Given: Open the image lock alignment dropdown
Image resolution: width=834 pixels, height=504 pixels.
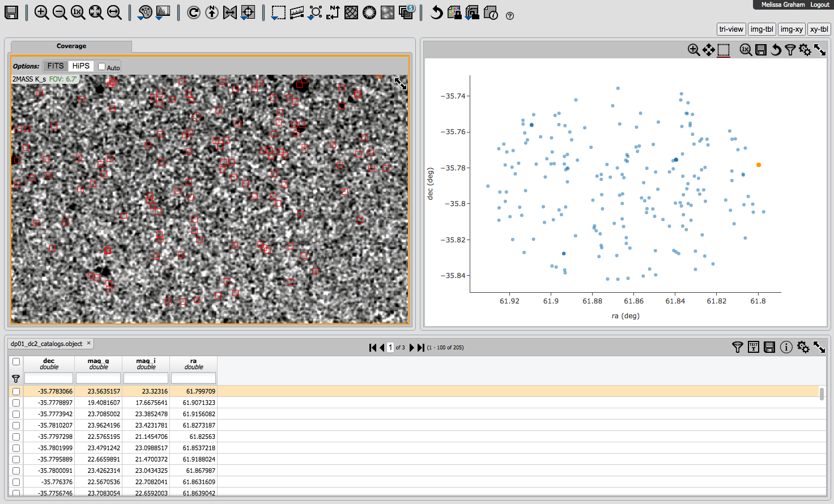Looking at the screenshot, I should (472, 12).
